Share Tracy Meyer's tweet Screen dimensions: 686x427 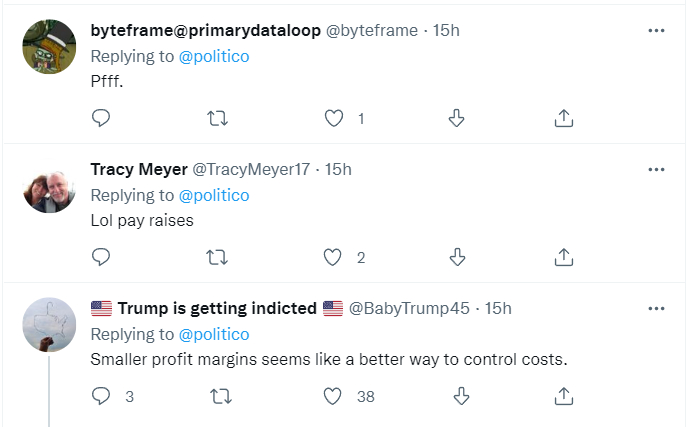[x=563, y=257]
